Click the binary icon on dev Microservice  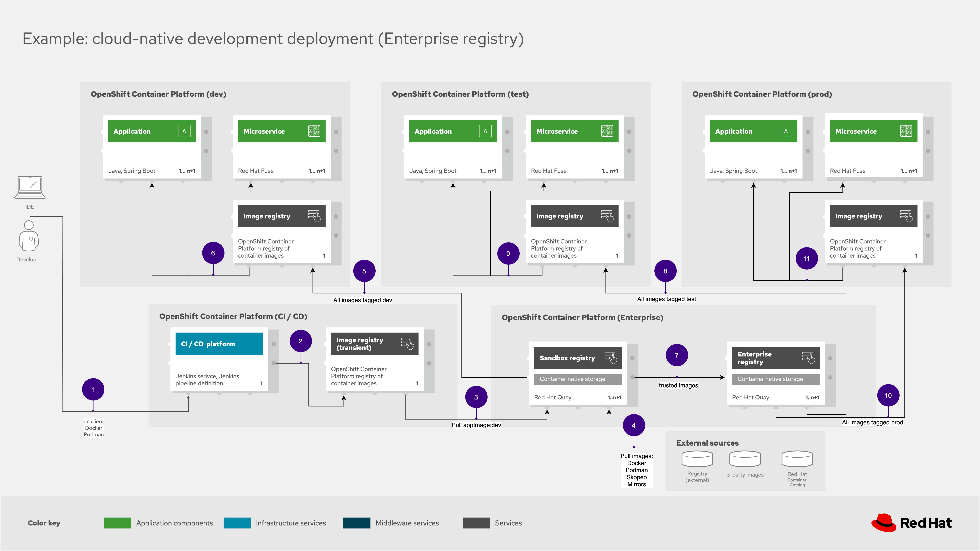pos(314,131)
